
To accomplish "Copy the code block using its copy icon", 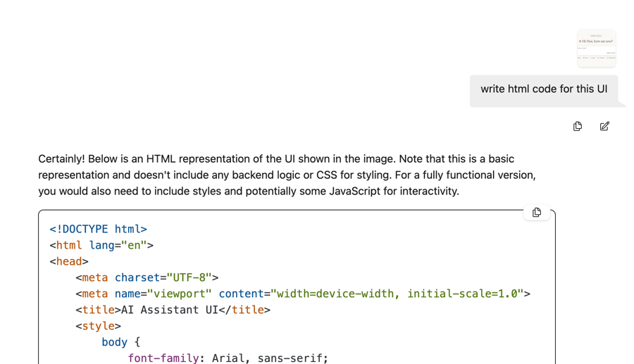I will 537,213.
